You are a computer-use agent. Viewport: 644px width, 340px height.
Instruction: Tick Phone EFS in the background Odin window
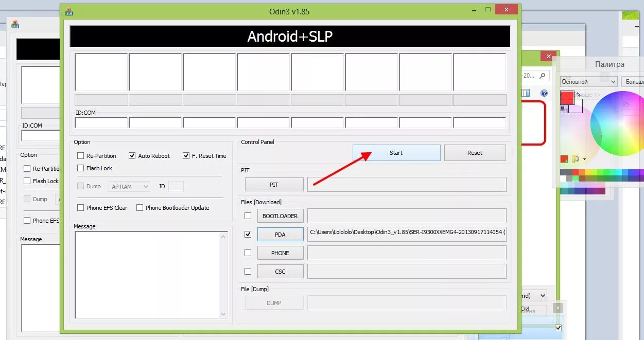click(x=27, y=221)
